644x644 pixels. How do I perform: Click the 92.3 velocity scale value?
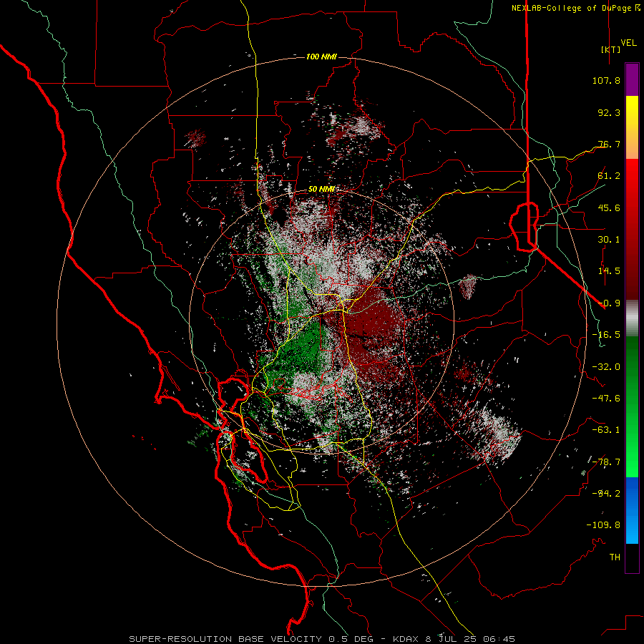tap(609, 112)
